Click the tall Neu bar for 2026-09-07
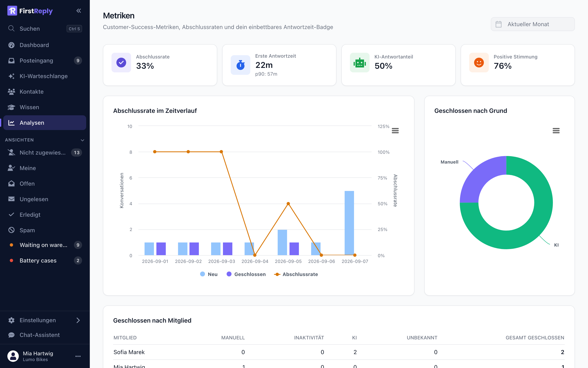Viewport: 588px width, 368px height. (349, 223)
